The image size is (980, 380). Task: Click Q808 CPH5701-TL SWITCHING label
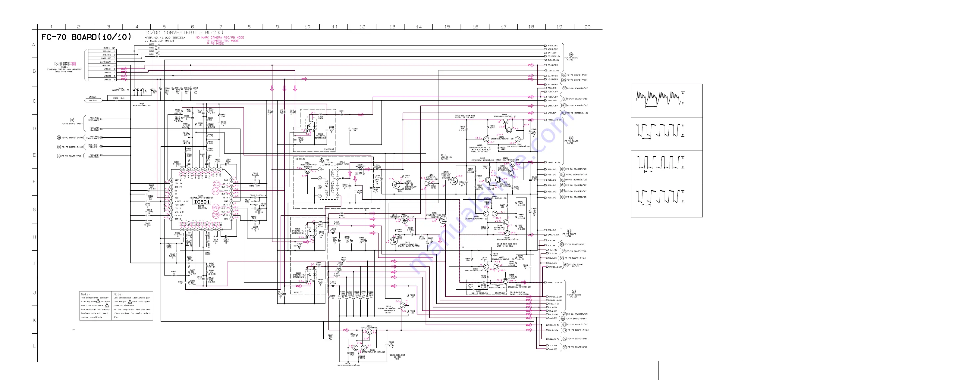click(x=298, y=231)
